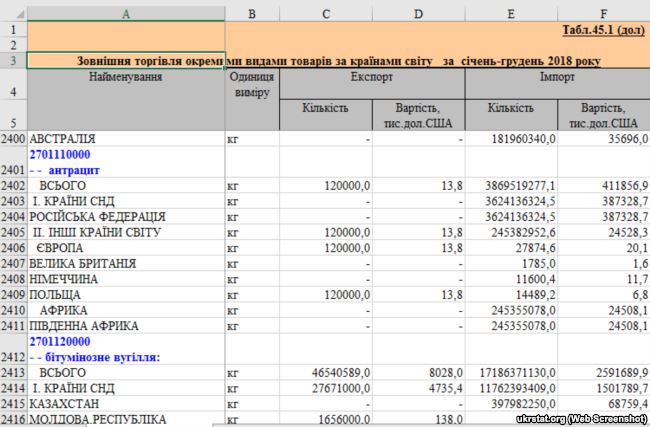Viewport: 650px width, 427px height.
Task: Click the value 14489,2
Action: tap(511, 295)
